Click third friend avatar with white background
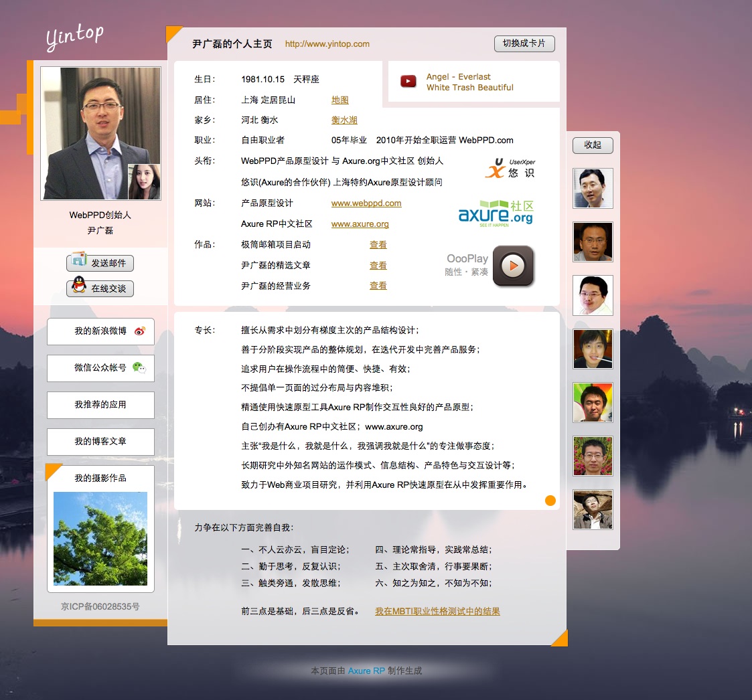 593,295
